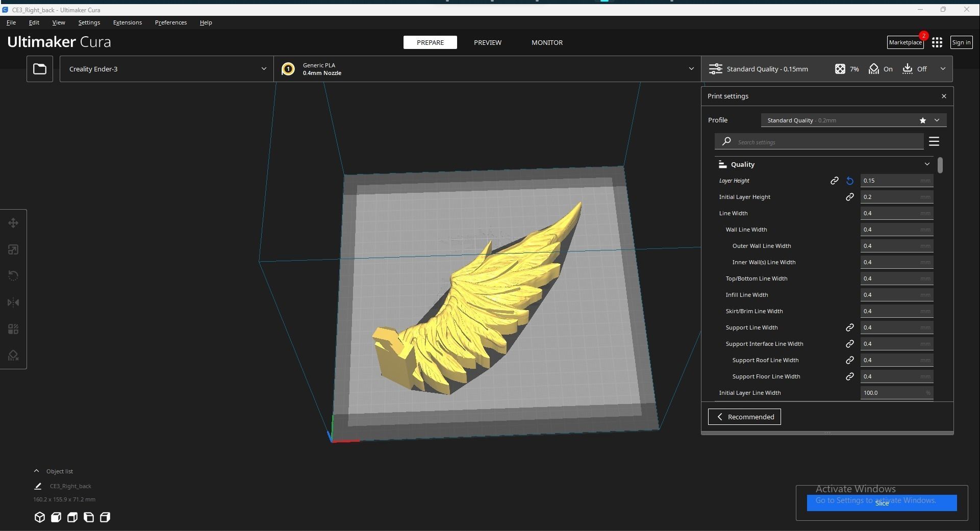Click the edit pencil for CE3_Right_back
The width and height of the screenshot is (980, 531).
click(x=38, y=486)
